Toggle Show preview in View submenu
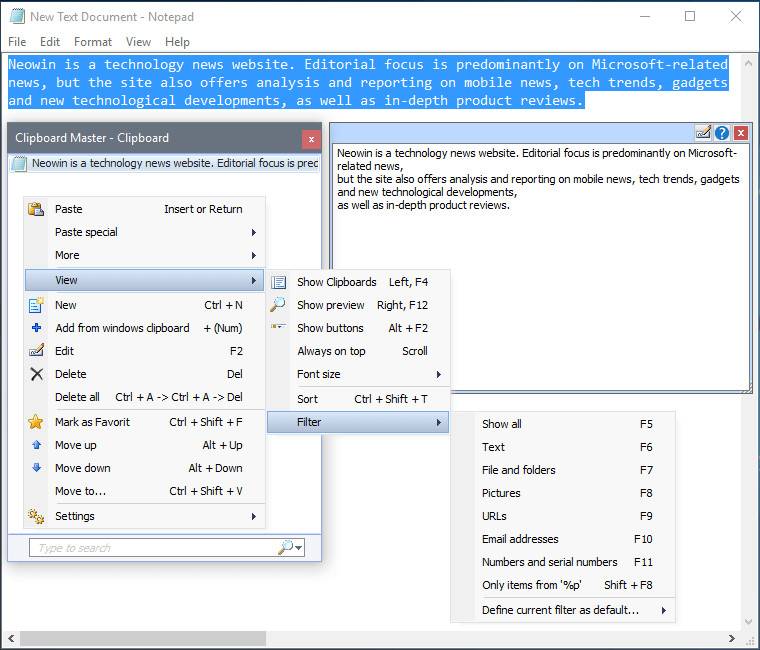 (x=330, y=305)
